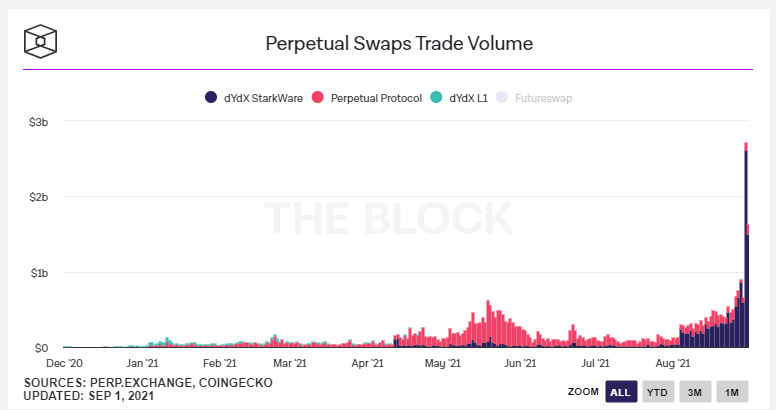Click the $2b y-axis label
The width and height of the screenshot is (776, 410).
point(39,197)
